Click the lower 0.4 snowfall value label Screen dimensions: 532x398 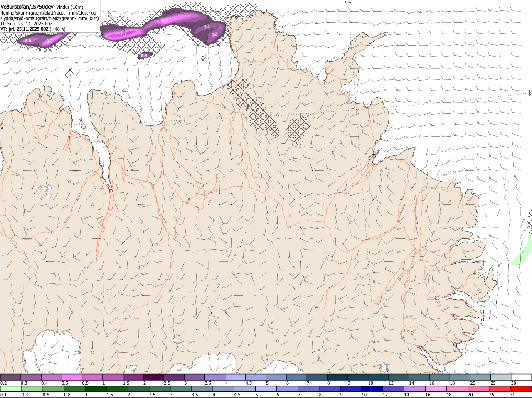(x=214, y=34)
